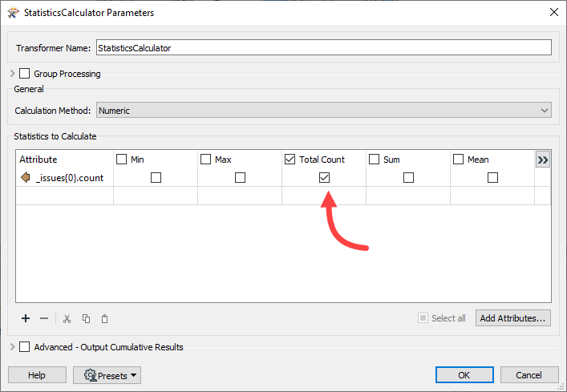
Task: Click the paste clipboard icon
Action: (x=105, y=318)
